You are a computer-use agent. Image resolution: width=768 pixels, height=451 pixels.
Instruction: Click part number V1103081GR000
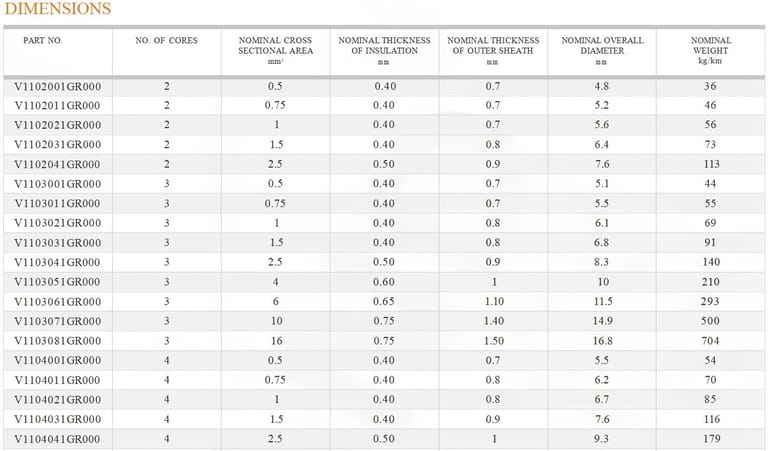(x=58, y=340)
